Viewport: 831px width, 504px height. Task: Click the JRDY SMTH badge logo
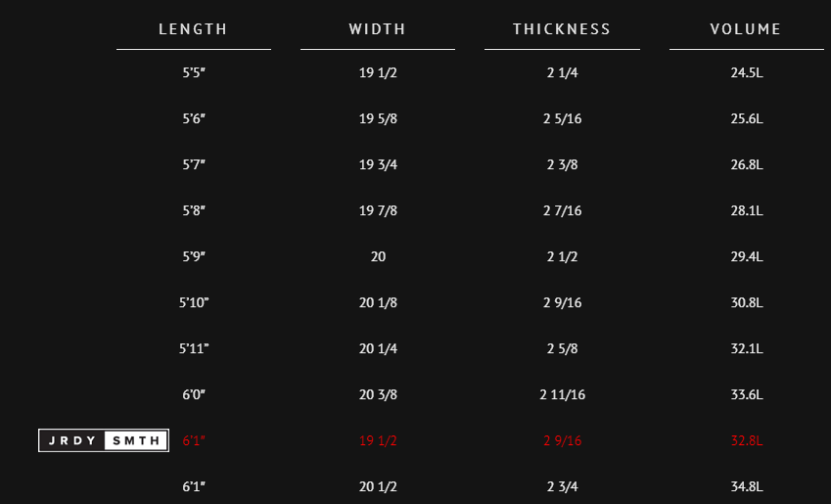tap(104, 440)
